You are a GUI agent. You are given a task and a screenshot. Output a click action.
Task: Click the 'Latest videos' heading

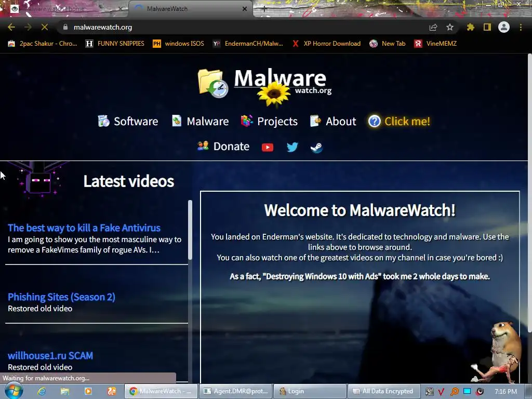point(129,181)
